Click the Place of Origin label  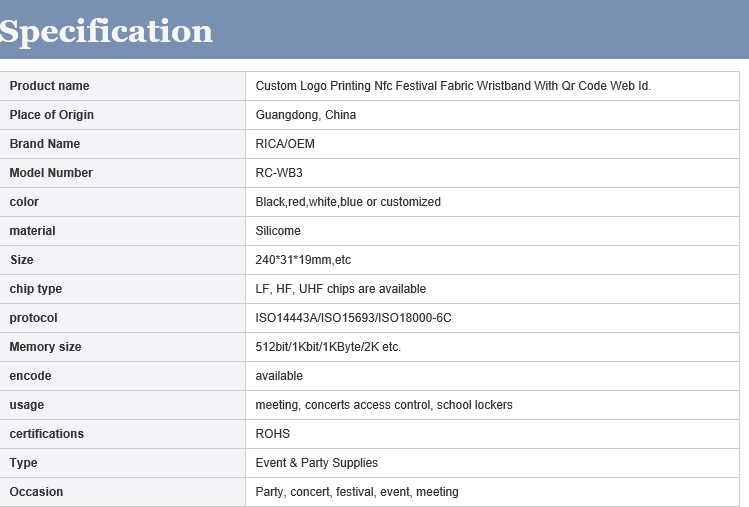52,115
